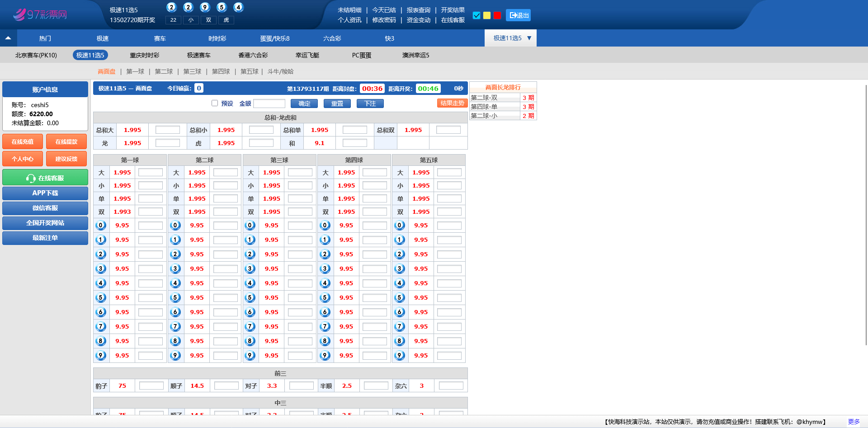
Task: Enable the 预设 checkbox
Action: (x=215, y=103)
